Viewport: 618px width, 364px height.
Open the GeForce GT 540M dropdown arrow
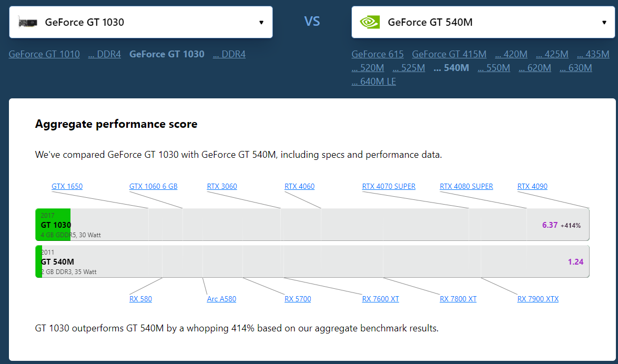coord(604,23)
